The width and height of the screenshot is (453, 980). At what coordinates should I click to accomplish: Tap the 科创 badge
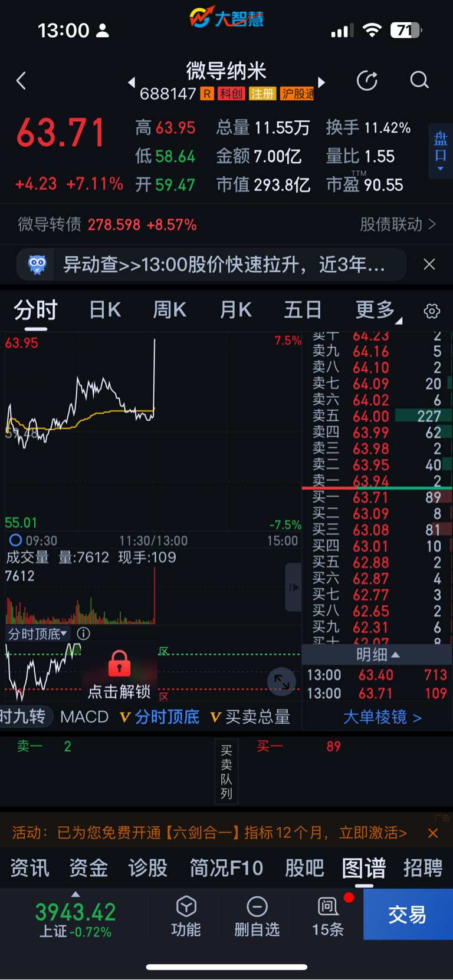[231, 94]
